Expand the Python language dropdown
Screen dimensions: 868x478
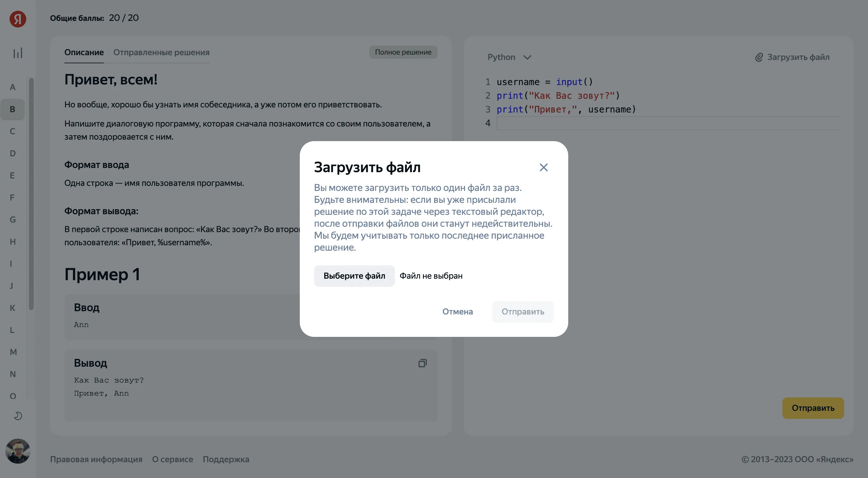(509, 57)
